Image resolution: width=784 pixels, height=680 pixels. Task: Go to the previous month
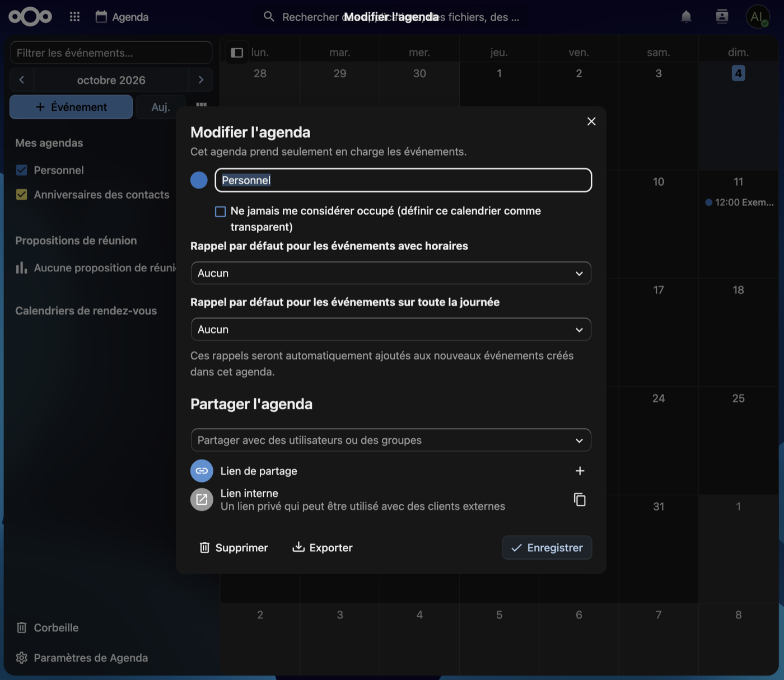pyautogui.click(x=22, y=80)
